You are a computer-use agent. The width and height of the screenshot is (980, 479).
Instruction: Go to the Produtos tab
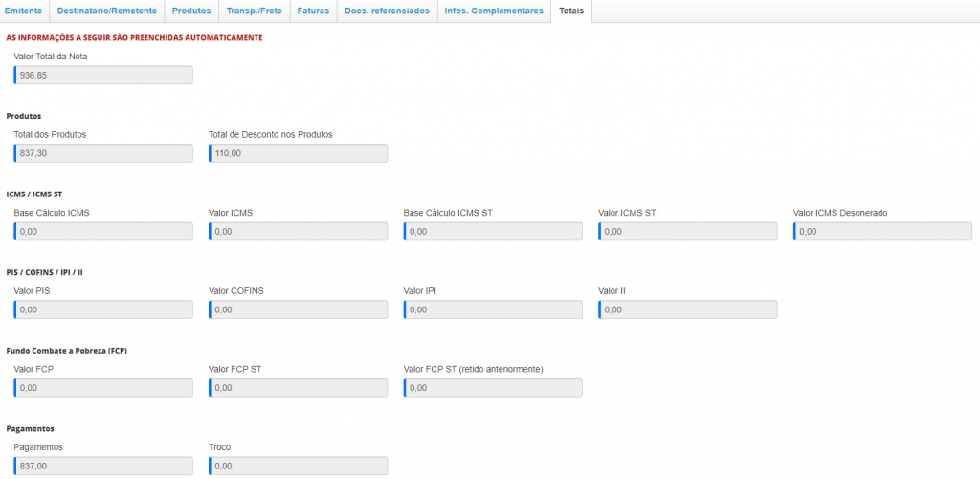[191, 11]
